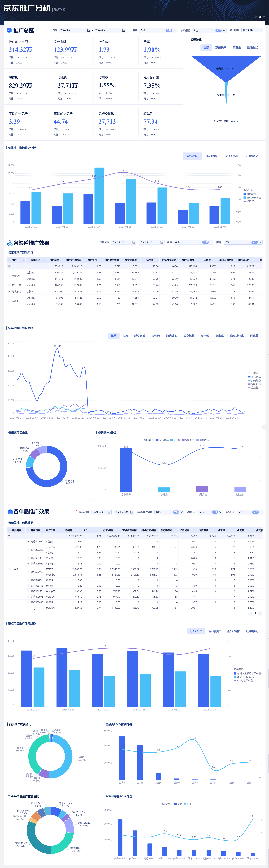
Task: Open 转化周期 15天转化 dropdown
Action: pos(252,30)
